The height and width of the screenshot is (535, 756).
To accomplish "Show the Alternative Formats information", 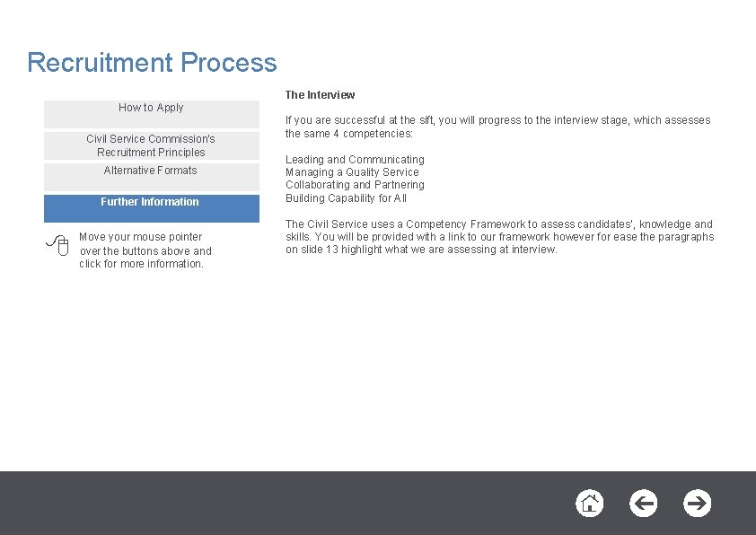I will point(152,177).
